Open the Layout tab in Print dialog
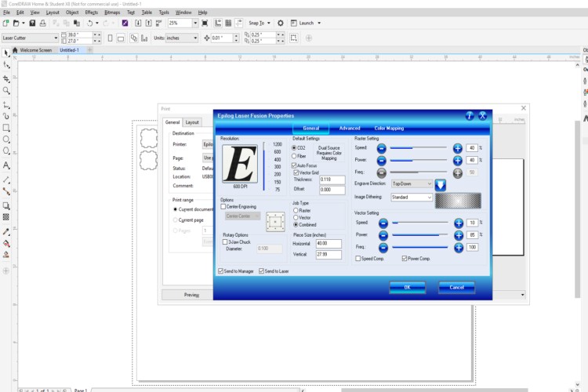This screenshot has height=392, width=588. pyautogui.click(x=192, y=122)
